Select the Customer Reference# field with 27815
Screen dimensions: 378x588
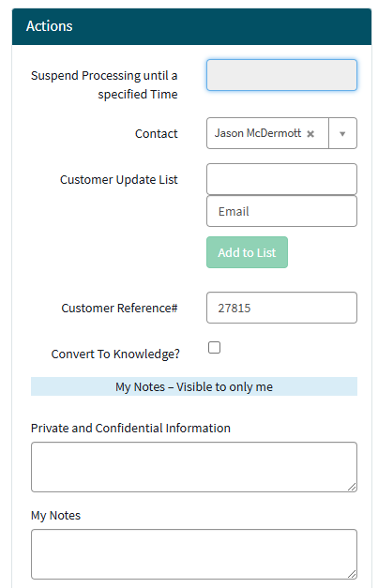tap(281, 308)
